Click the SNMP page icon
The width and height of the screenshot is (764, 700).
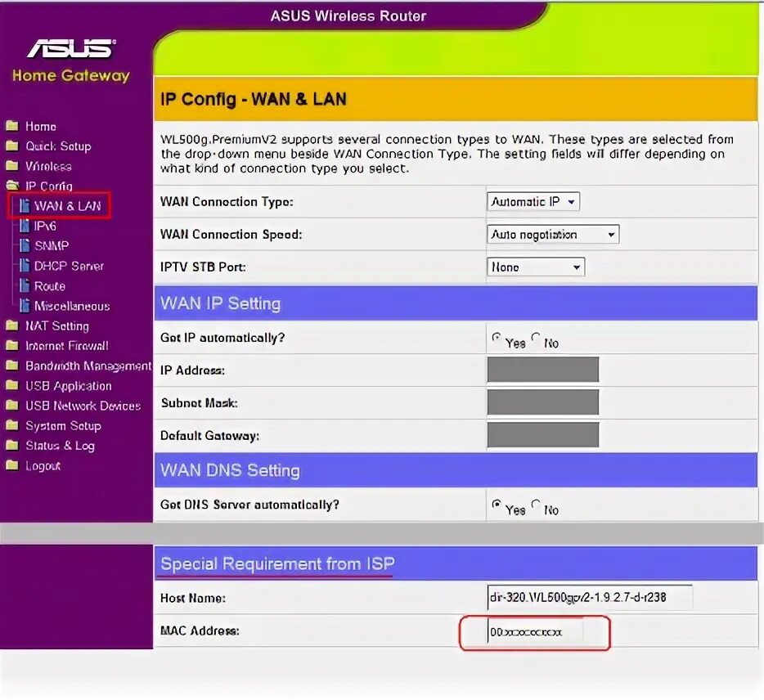24,245
